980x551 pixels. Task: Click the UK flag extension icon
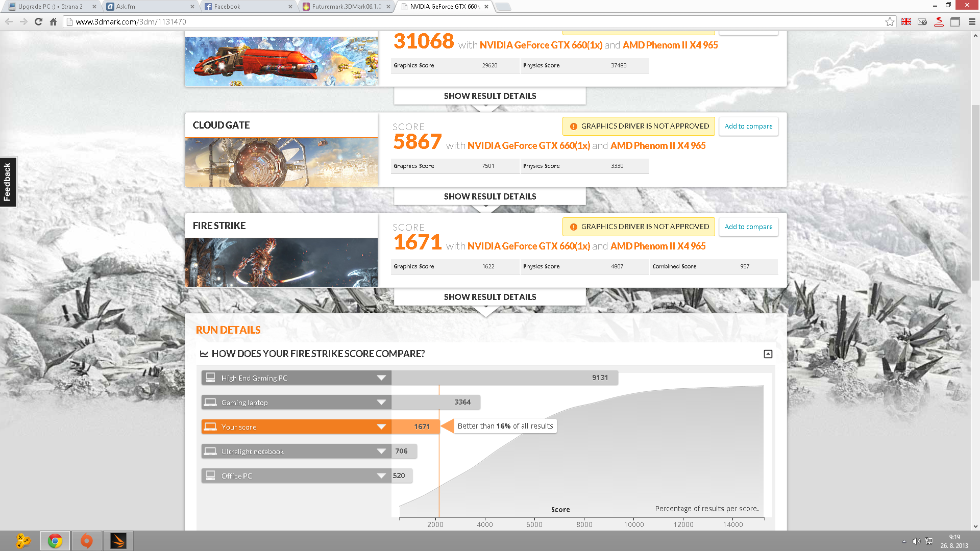click(x=906, y=21)
